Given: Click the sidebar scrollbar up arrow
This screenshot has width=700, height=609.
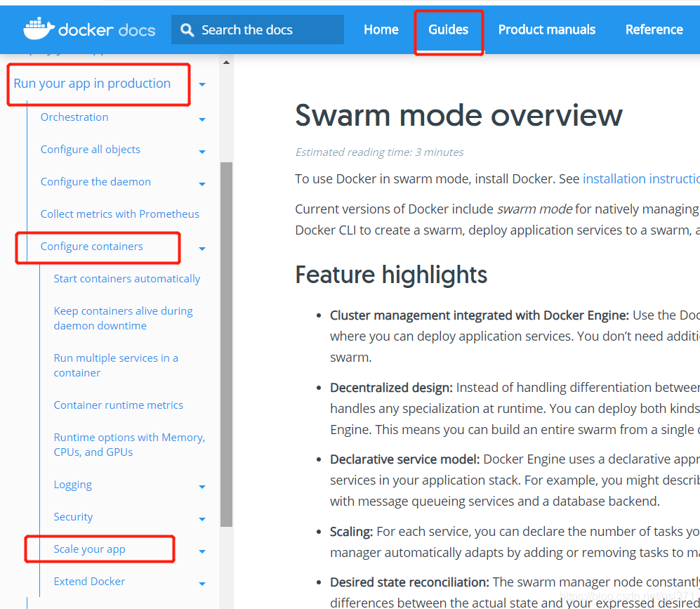Looking at the screenshot, I should point(226,62).
